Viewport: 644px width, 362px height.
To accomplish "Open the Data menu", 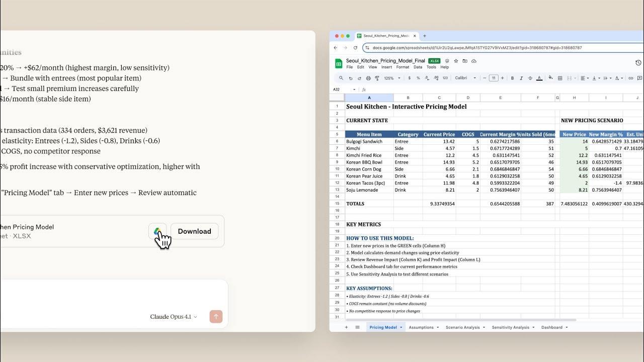I will [418, 67].
